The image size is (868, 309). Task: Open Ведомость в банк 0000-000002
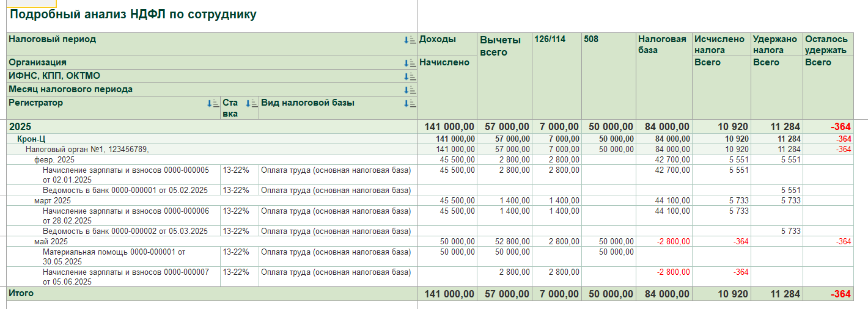click(125, 231)
